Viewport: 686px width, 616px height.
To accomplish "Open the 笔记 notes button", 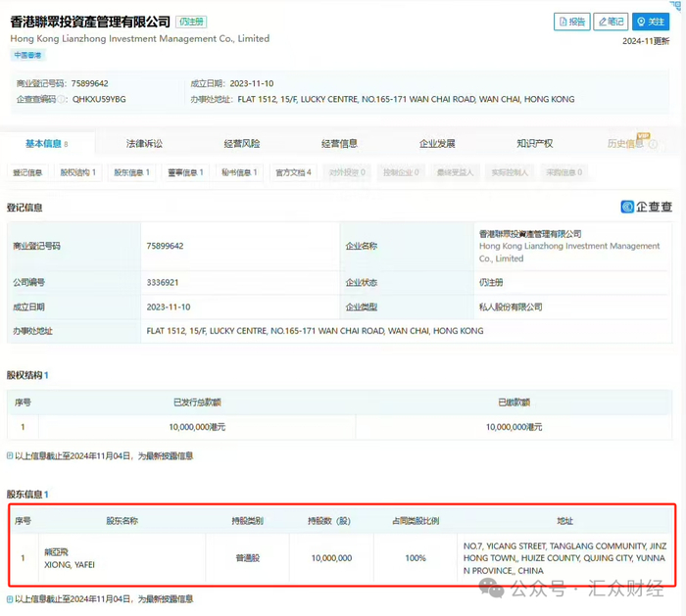I will [x=611, y=22].
